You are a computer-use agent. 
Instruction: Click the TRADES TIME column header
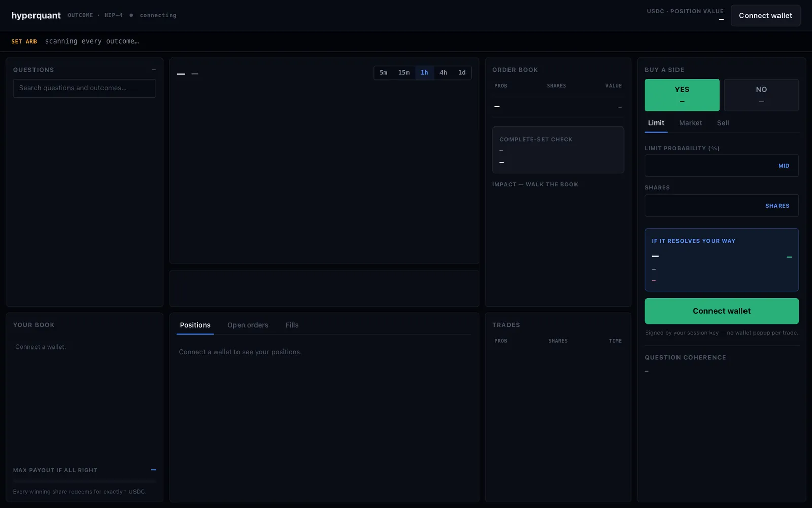(615, 341)
